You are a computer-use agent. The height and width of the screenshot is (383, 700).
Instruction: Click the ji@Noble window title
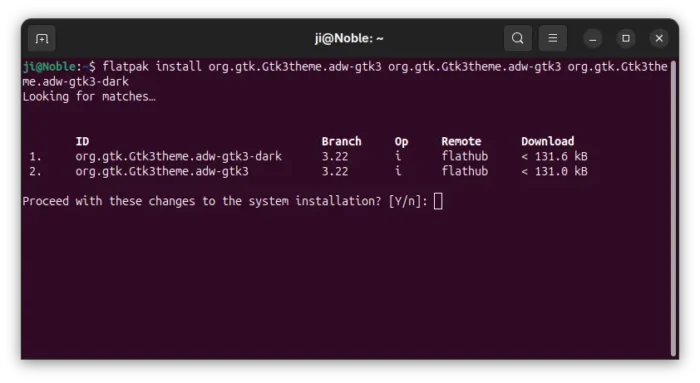pyautogui.click(x=349, y=38)
